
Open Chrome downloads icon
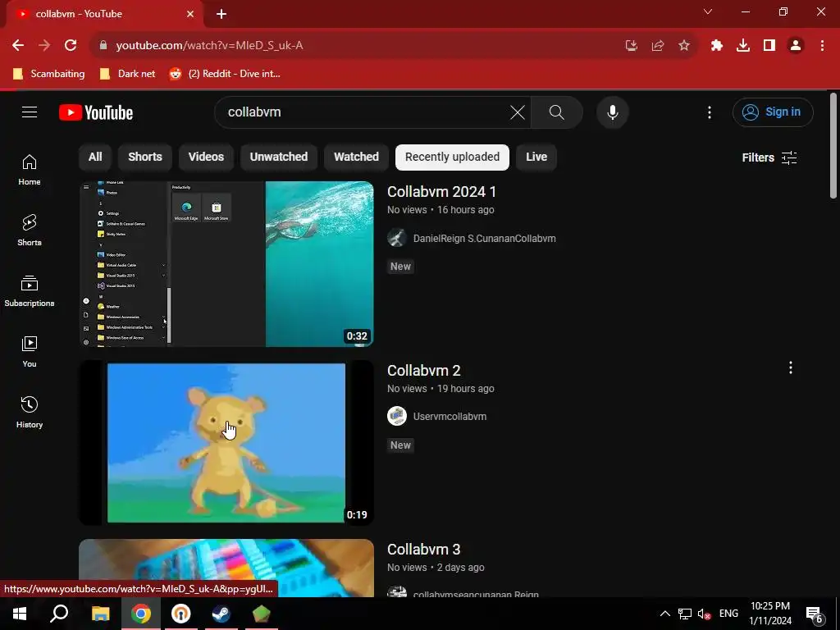click(x=743, y=46)
